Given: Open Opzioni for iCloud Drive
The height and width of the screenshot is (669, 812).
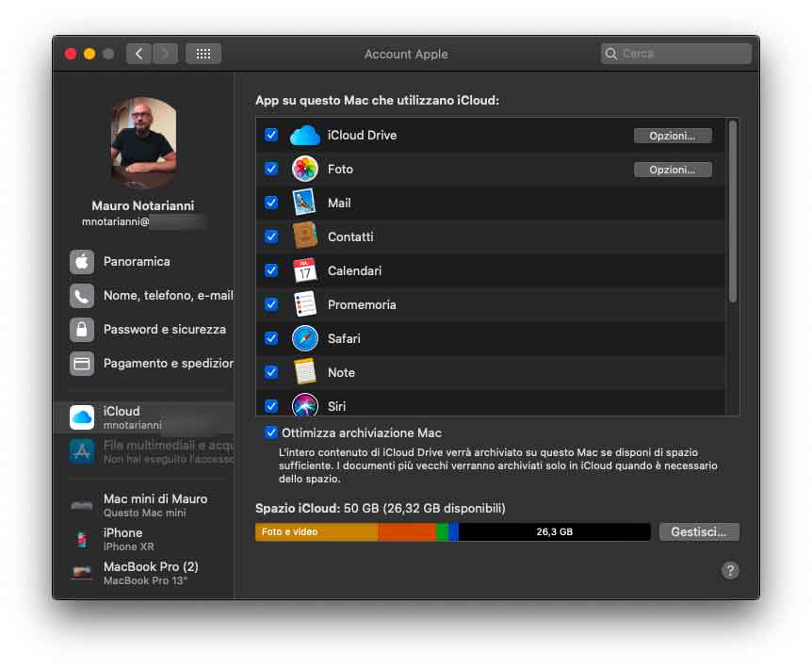Looking at the screenshot, I should 673,136.
